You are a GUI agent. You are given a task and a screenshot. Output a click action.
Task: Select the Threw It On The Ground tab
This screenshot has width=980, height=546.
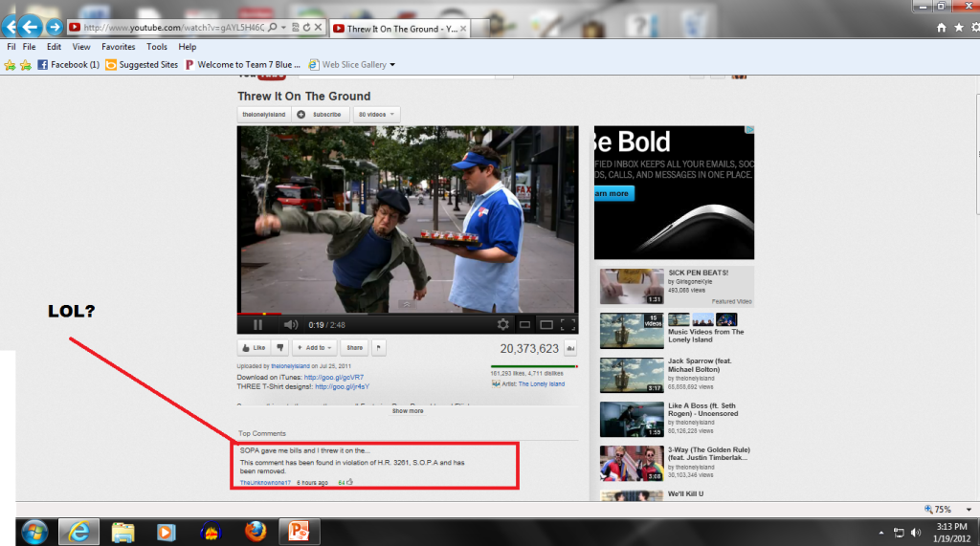400,29
